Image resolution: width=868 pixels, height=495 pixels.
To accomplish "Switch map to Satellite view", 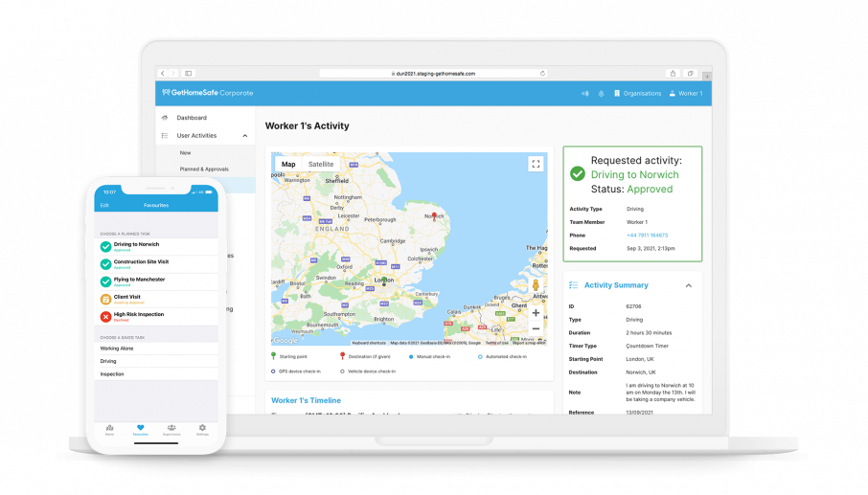I will tap(321, 164).
